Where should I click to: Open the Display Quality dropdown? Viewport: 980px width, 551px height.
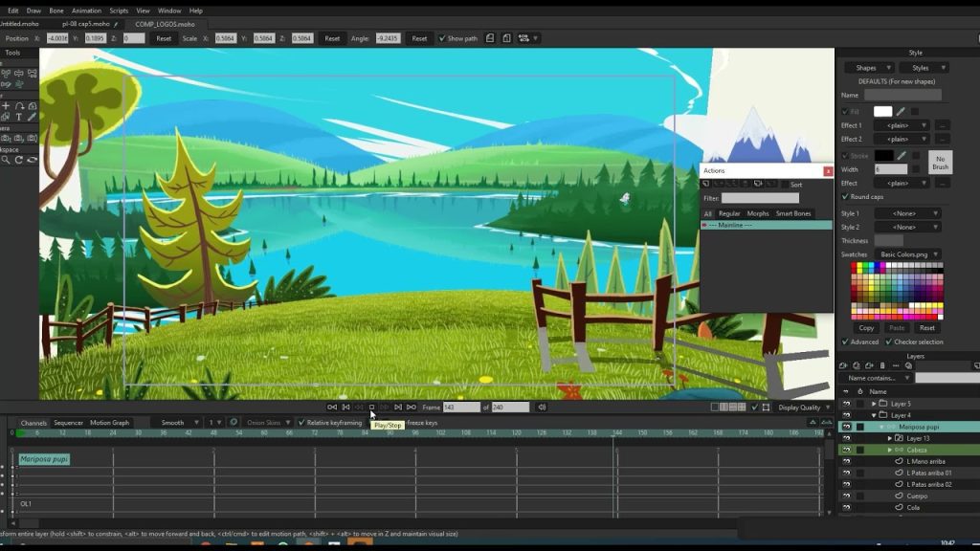(x=804, y=408)
